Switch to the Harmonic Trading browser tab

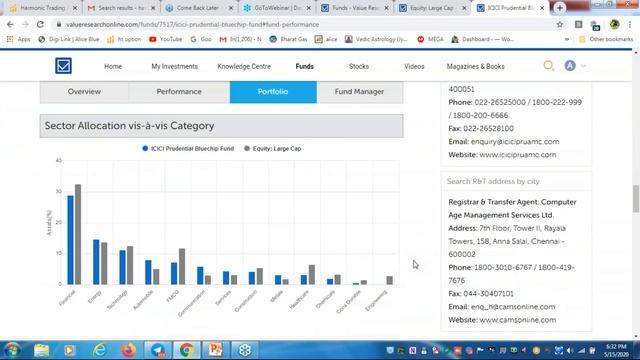42,8
